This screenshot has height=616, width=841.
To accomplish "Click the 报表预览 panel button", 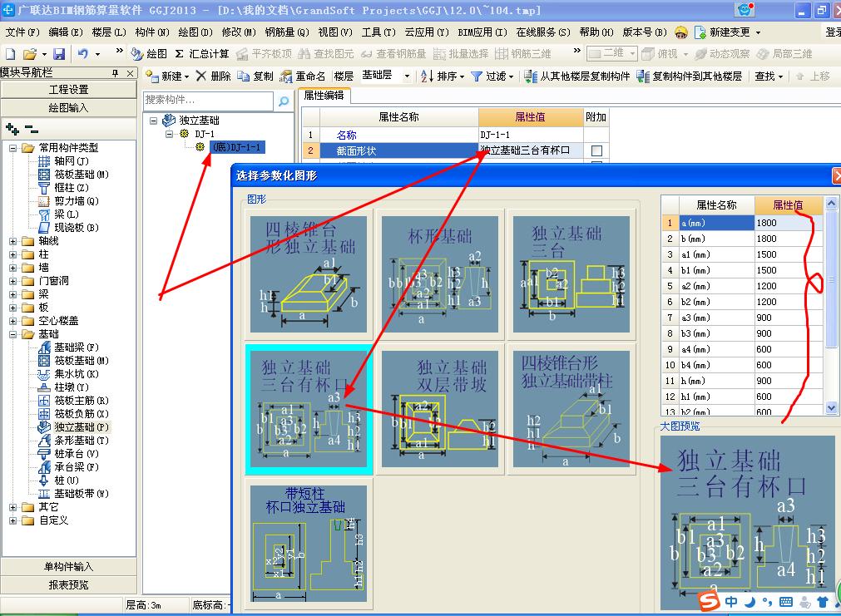I will [69, 585].
